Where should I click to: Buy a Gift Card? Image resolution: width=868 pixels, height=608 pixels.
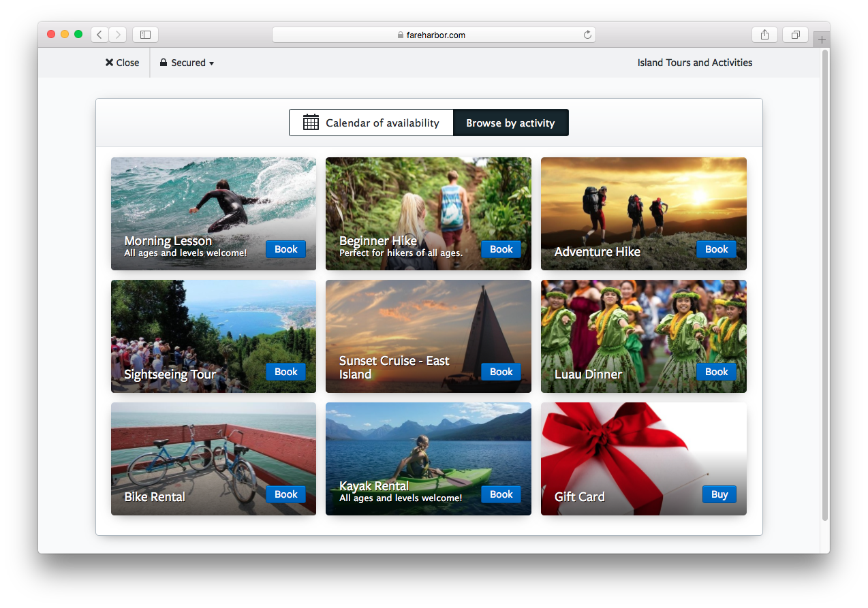click(719, 494)
